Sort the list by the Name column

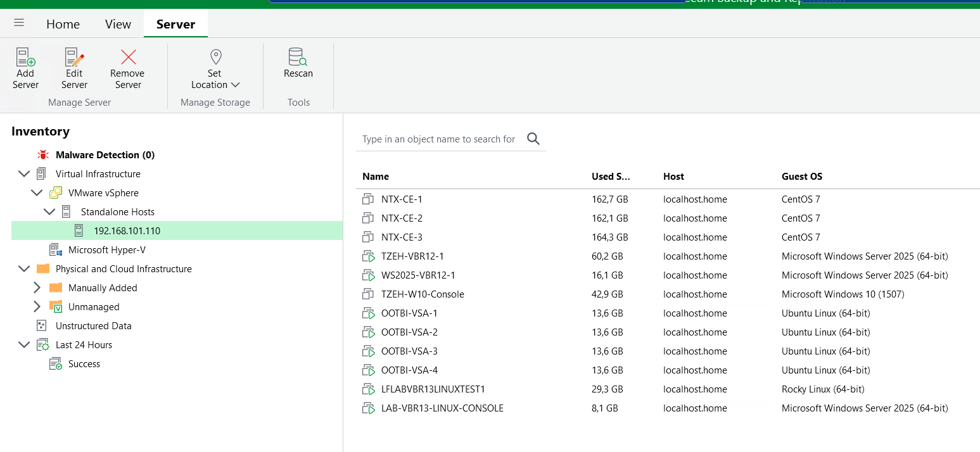(x=376, y=176)
